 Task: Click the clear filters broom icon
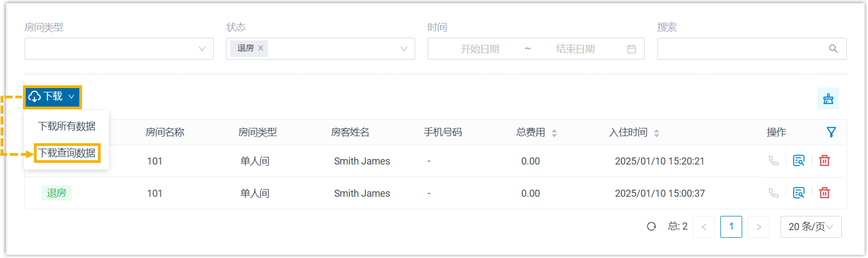coord(828,99)
